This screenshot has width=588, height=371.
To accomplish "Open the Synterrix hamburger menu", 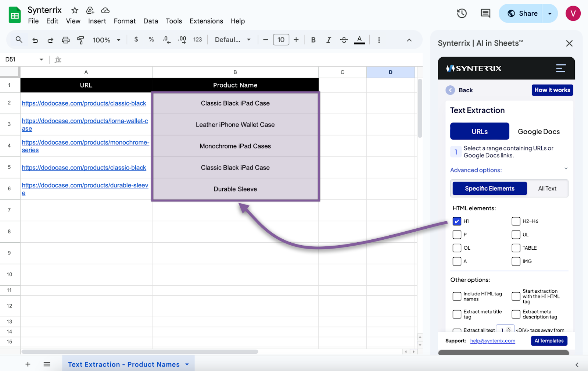I will 561,68.
